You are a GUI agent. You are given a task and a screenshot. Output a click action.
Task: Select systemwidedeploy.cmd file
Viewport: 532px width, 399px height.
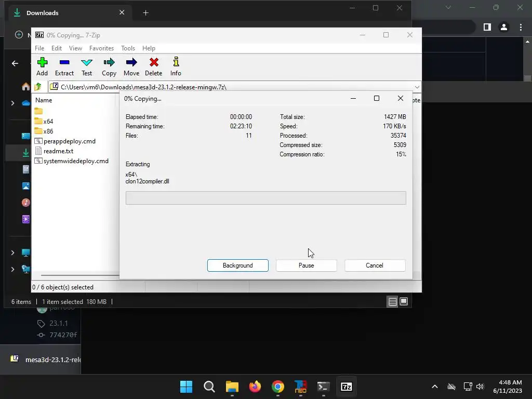click(72, 161)
